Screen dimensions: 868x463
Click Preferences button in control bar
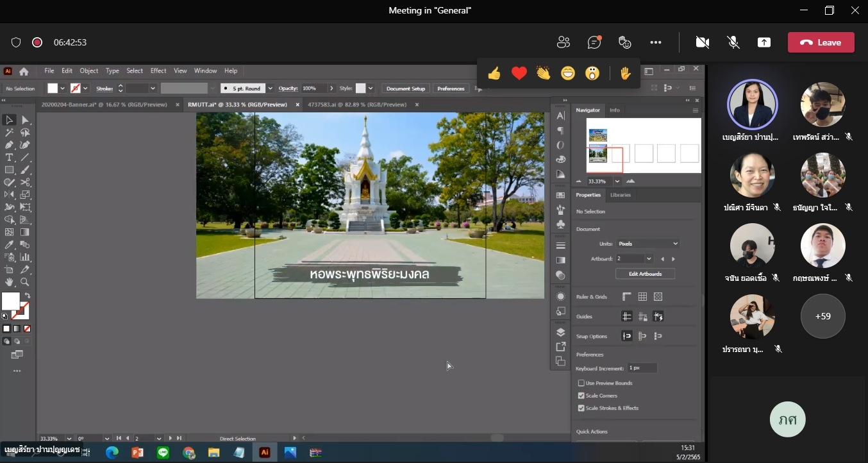(451, 88)
